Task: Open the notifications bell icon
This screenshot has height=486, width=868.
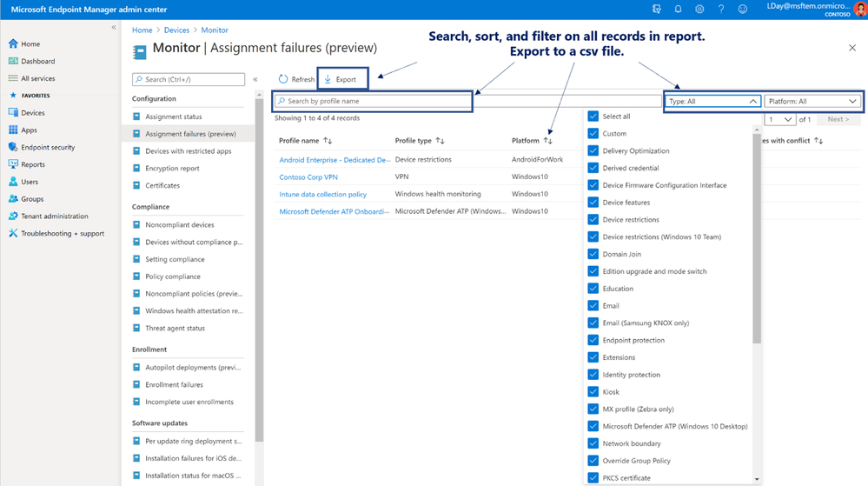Action: click(678, 10)
